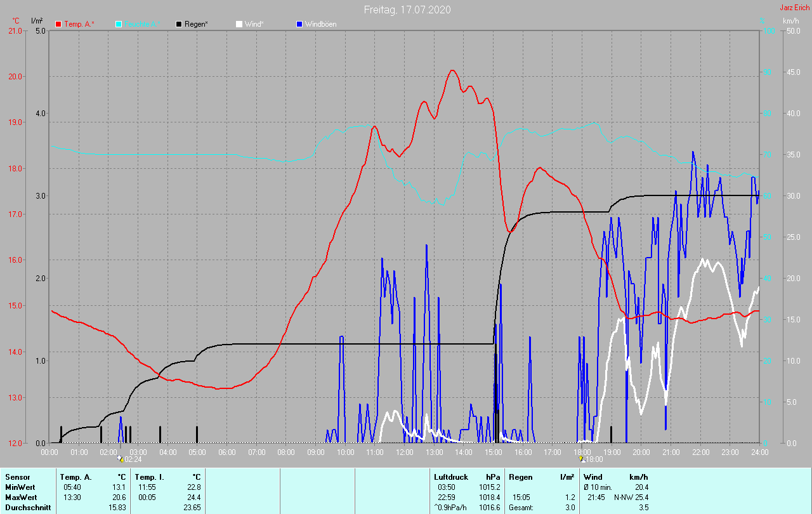Image resolution: width=812 pixels, height=514 pixels.
Task: Click the Wind km/h column header
Action: [x=615, y=477]
